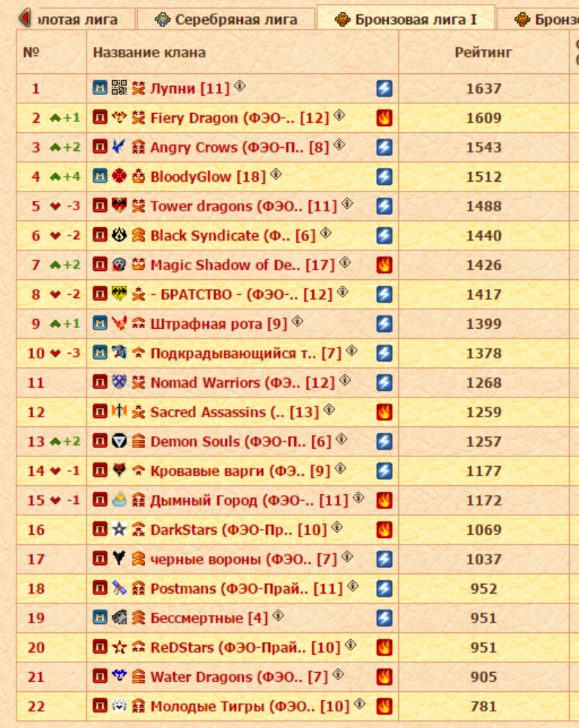Click the blue M badge beside Штрафная рота
579x728 pixels.
[x=100, y=324]
